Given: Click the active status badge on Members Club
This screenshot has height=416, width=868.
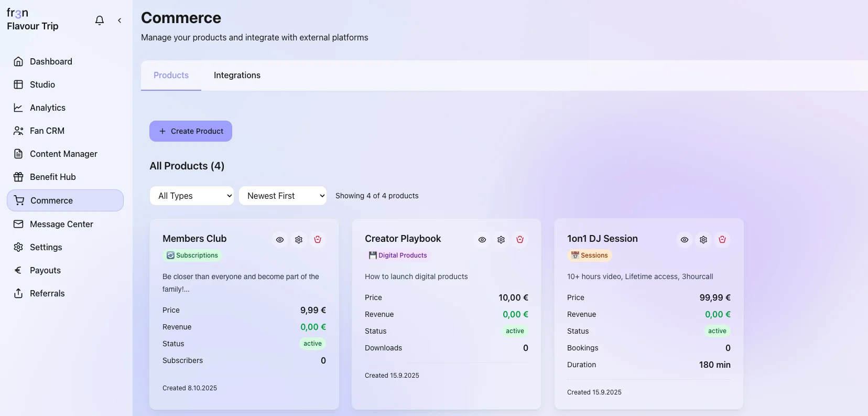Looking at the screenshot, I should (312, 344).
